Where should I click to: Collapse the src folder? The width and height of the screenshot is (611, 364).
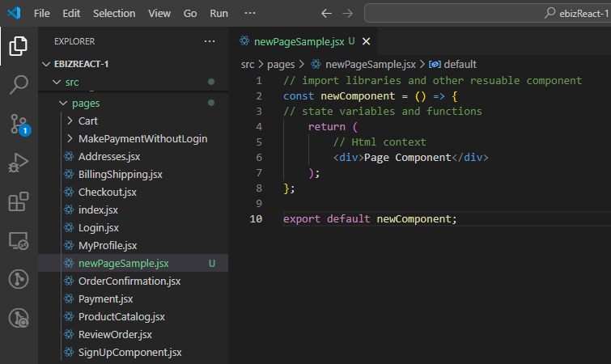pos(57,82)
